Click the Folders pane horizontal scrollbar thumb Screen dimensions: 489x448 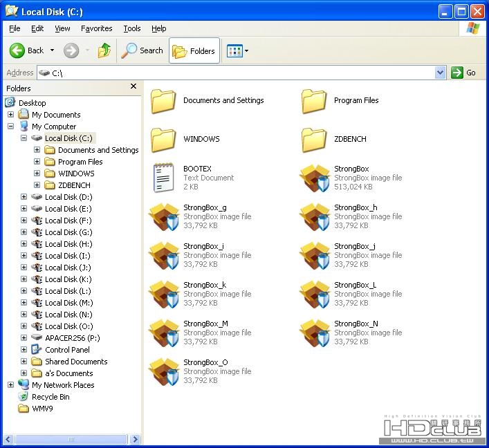(x=71, y=440)
